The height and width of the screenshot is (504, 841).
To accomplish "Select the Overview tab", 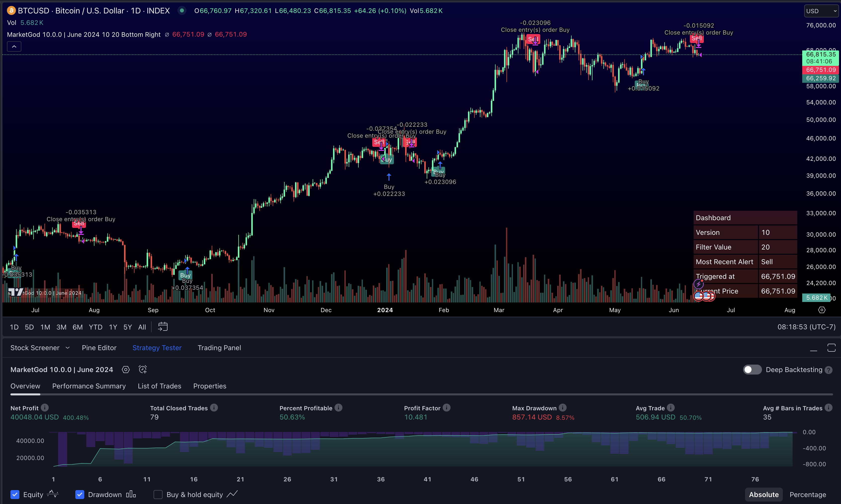I will [x=25, y=386].
